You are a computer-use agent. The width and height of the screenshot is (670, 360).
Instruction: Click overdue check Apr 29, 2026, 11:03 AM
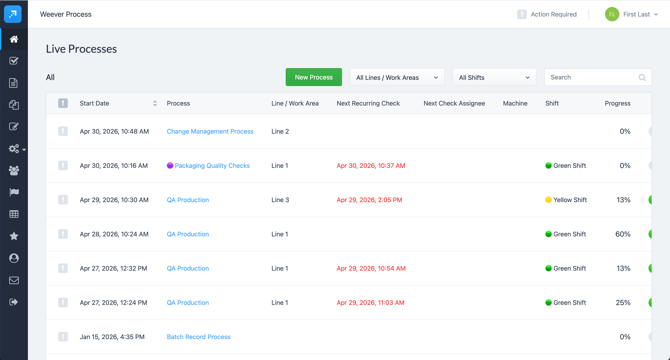tap(370, 302)
